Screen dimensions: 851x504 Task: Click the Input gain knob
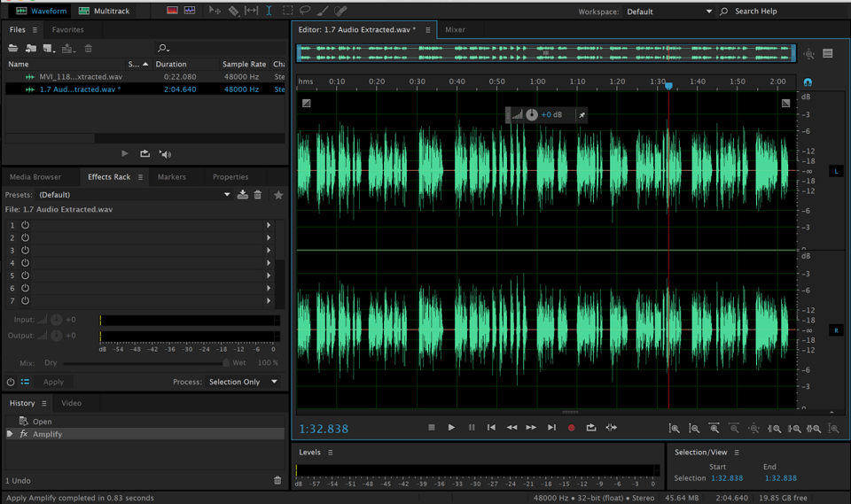[x=56, y=320]
